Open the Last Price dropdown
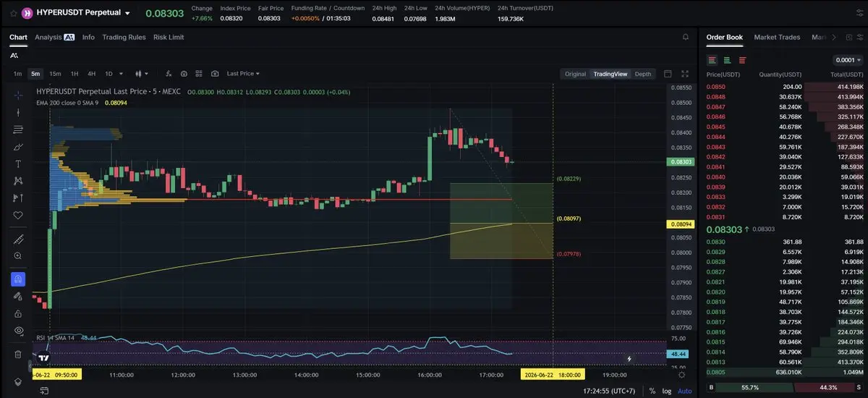Viewport: 868px width, 398px height. 243,74
